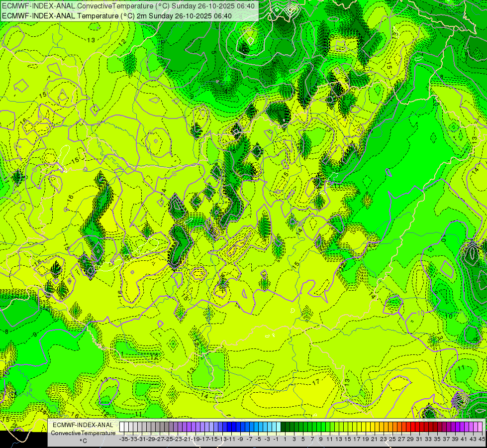The height and width of the screenshot is (448, 487).
Task: Pick the orange legend swatch above 25
Action: pyautogui.click(x=390, y=427)
